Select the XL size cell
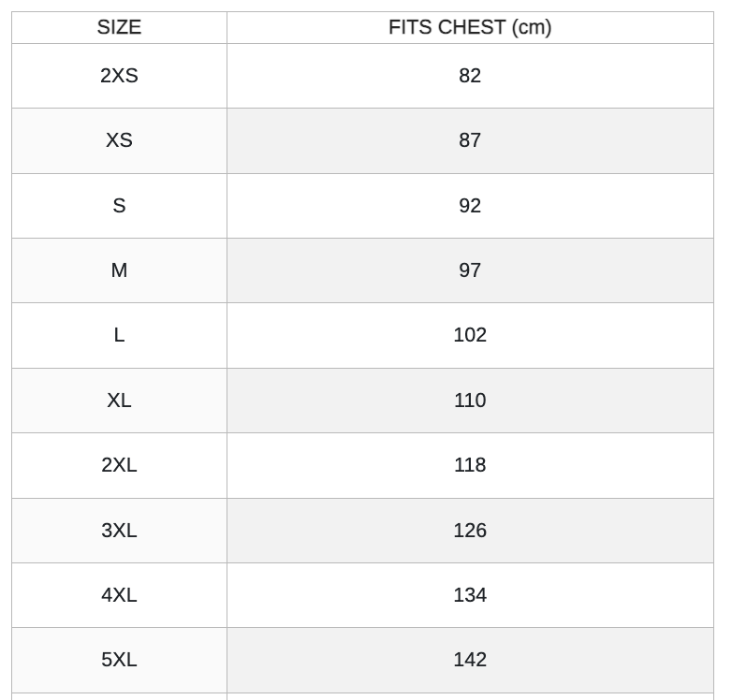 (x=119, y=401)
